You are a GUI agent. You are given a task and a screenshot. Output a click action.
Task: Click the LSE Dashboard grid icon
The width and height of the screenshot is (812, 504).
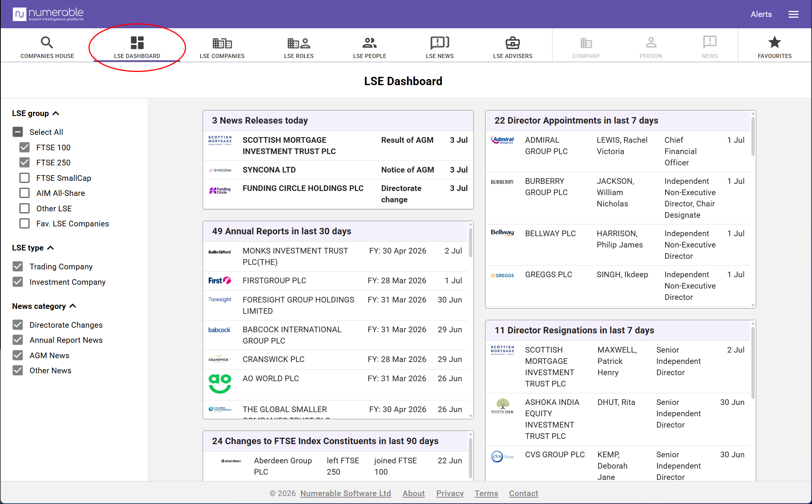[x=137, y=43]
